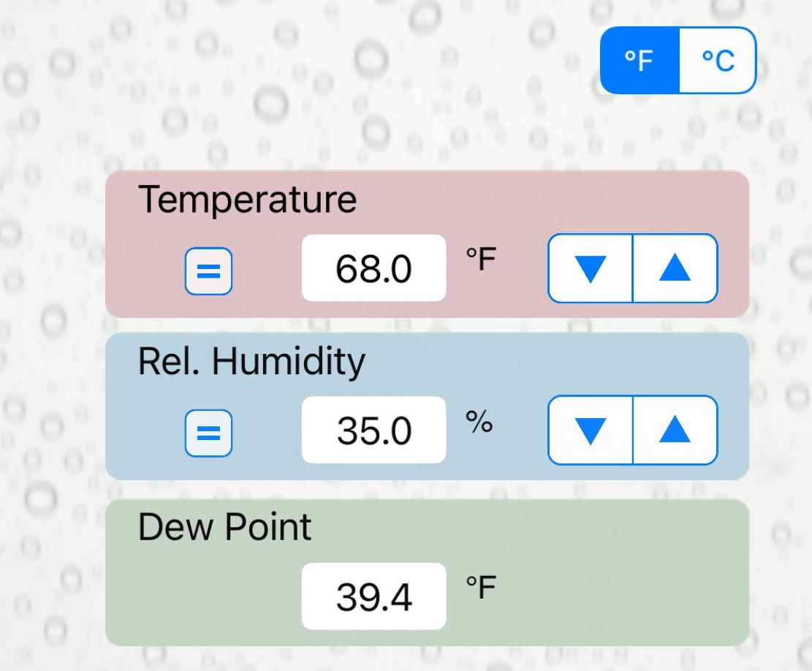Click the dew point value showing 39.4
Screen dimensions: 812x671
373,596
